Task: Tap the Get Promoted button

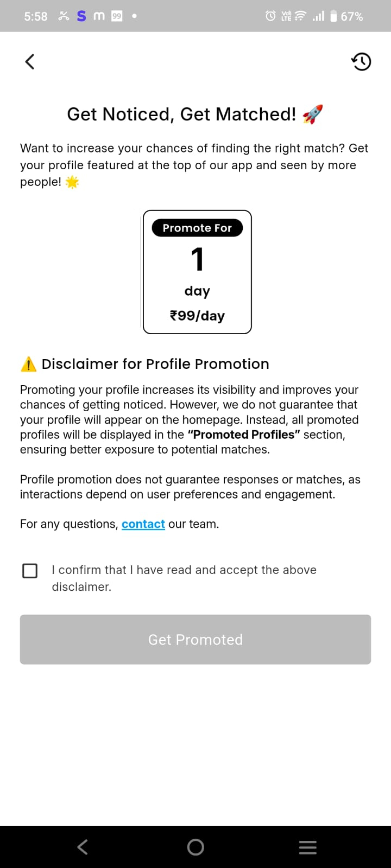Action: pyautogui.click(x=195, y=639)
